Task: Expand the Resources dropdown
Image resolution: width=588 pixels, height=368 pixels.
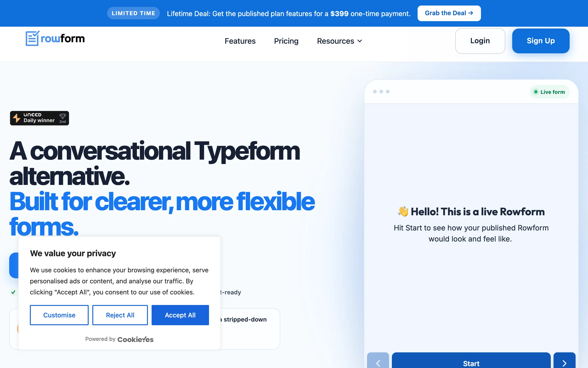Action: pos(339,41)
